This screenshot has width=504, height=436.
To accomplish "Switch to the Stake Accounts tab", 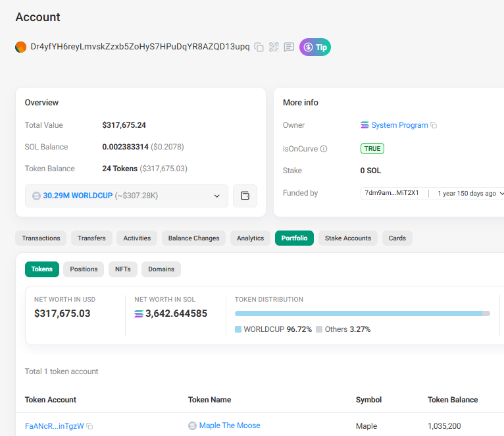I will coord(348,238).
